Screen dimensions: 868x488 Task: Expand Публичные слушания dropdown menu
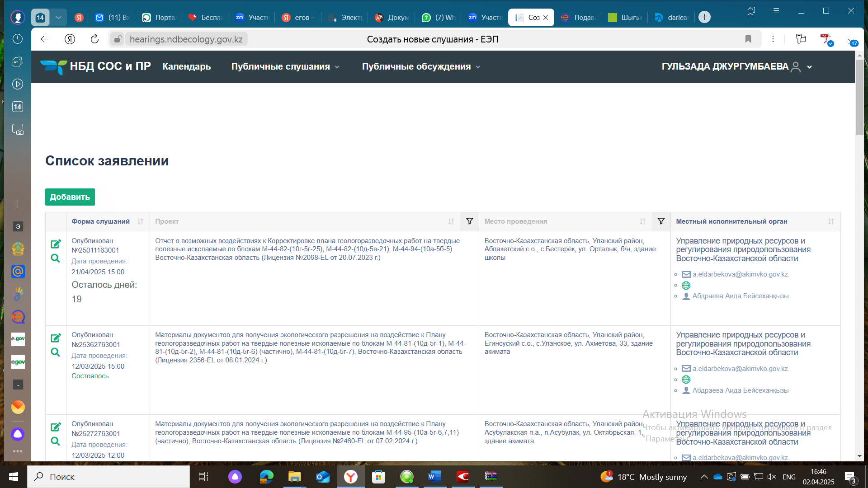coord(285,67)
